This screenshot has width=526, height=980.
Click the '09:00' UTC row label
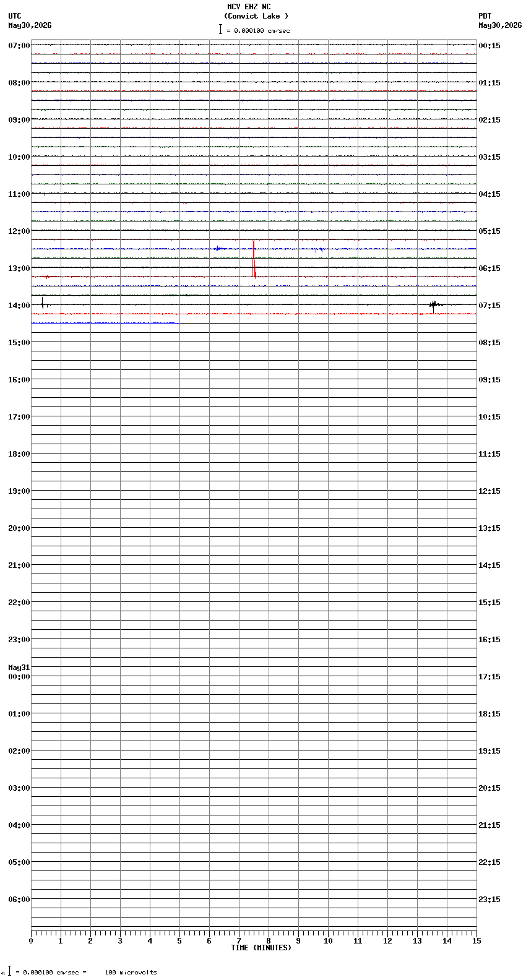[x=19, y=120]
